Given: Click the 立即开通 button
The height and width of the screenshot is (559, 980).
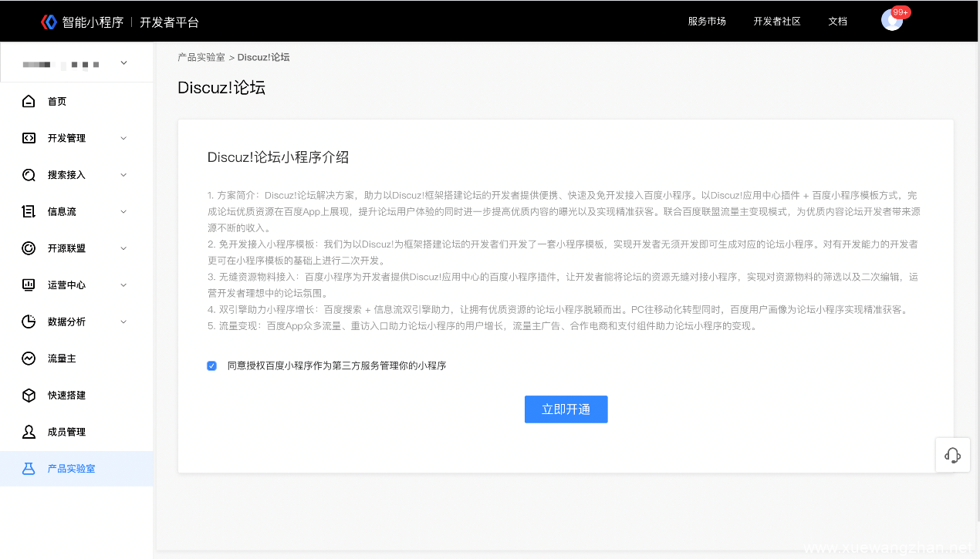Looking at the screenshot, I should coord(566,409).
